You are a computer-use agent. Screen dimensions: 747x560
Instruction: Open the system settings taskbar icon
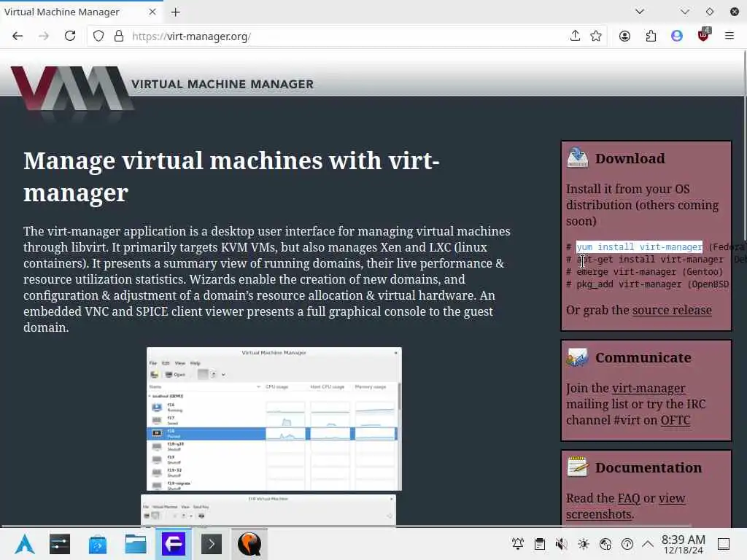60,544
